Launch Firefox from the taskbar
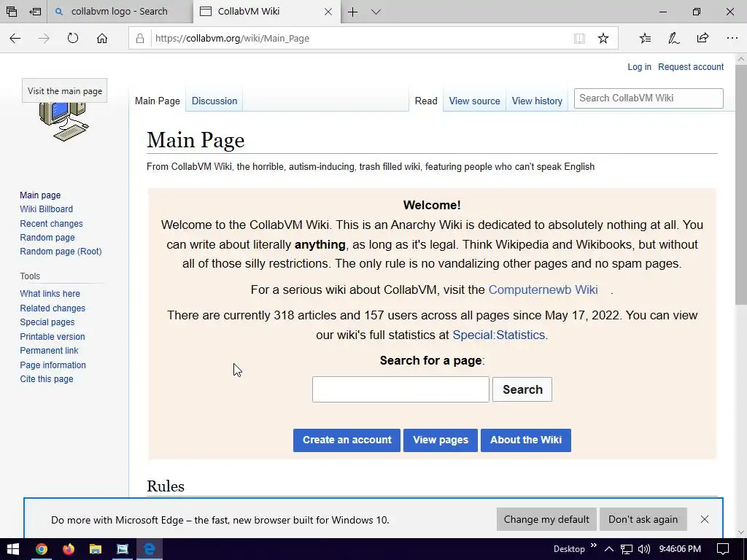This screenshot has height=560, width=747. (x=69, y=550)
